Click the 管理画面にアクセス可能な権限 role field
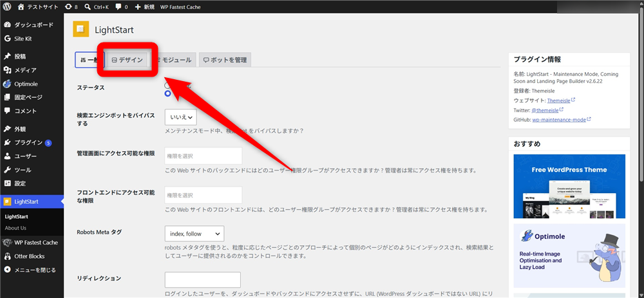 point(204,156)
